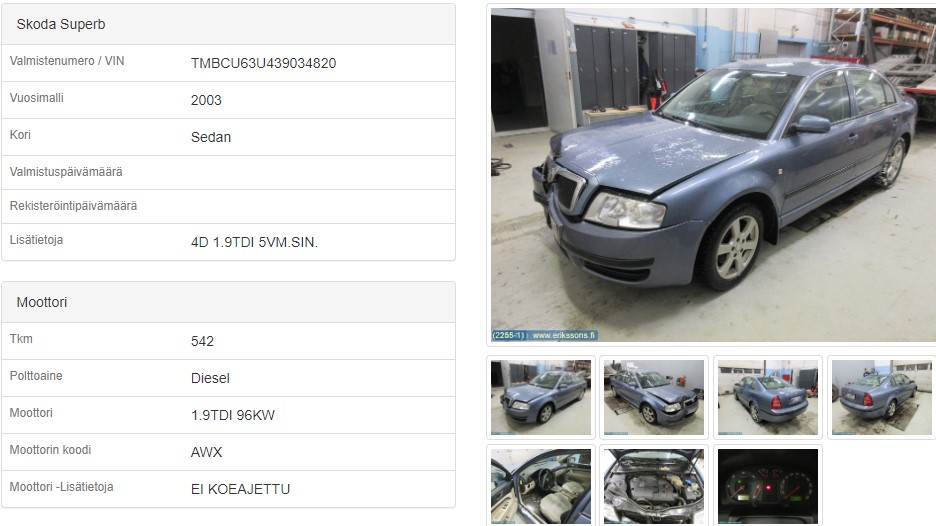Open the rear-left view thumbnail

tap(882, 397)
